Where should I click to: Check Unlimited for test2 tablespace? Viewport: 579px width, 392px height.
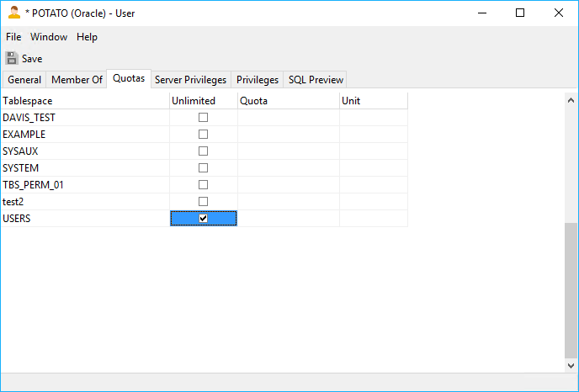click(x=203, y=202)
